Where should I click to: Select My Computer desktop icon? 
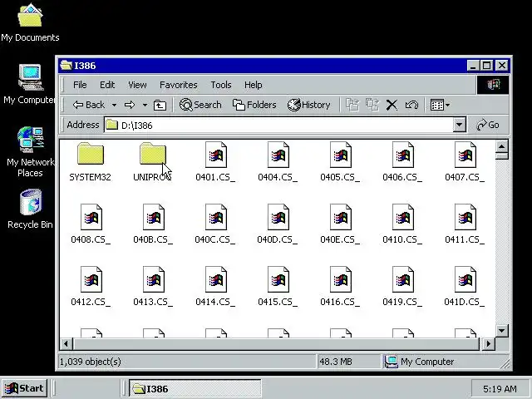[30, 85]
